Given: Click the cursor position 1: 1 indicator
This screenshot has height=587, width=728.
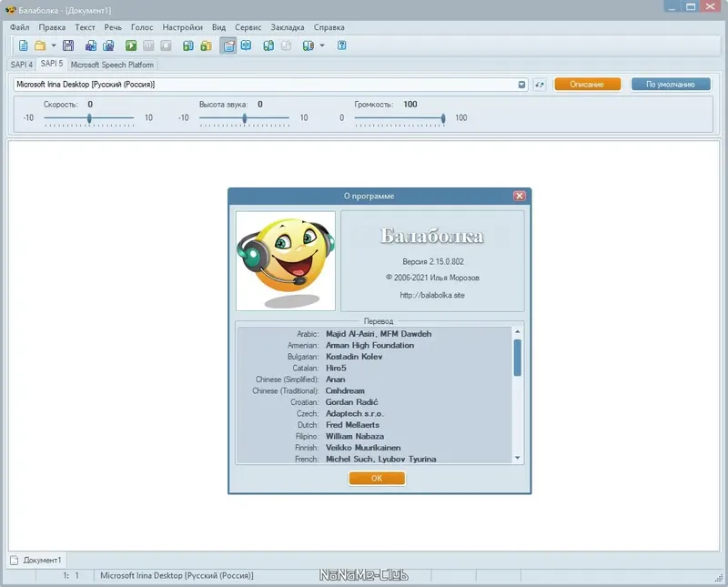Looking at the screenshot, I should click(x=71, y=576).
